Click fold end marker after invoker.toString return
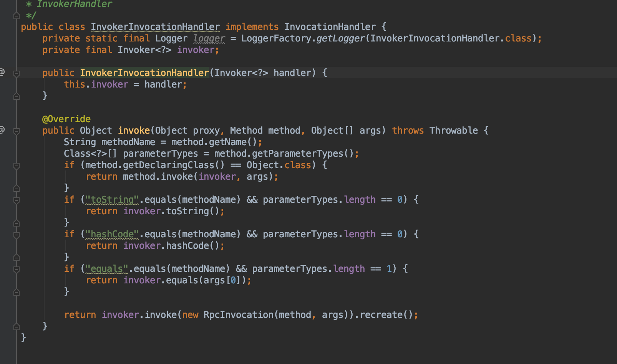The width and height of the screenshot is (617, 364). click(17, 223)
